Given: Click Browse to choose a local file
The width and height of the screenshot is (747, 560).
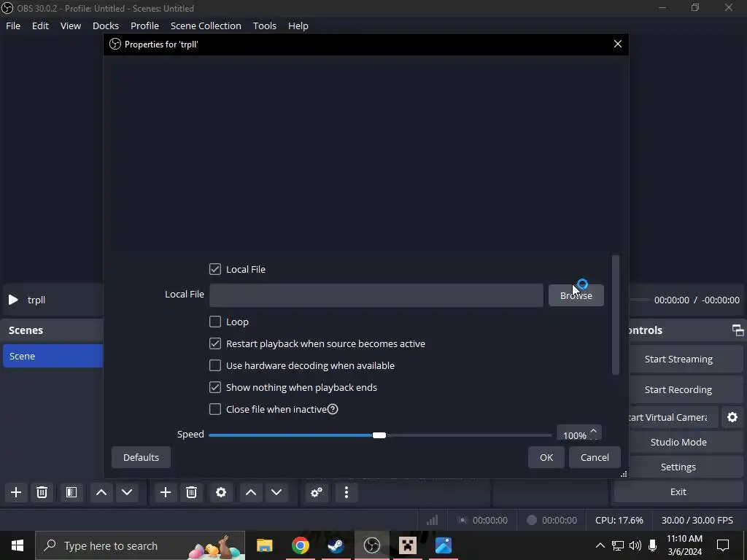Looking at the screenshot, I should [576, 295].
